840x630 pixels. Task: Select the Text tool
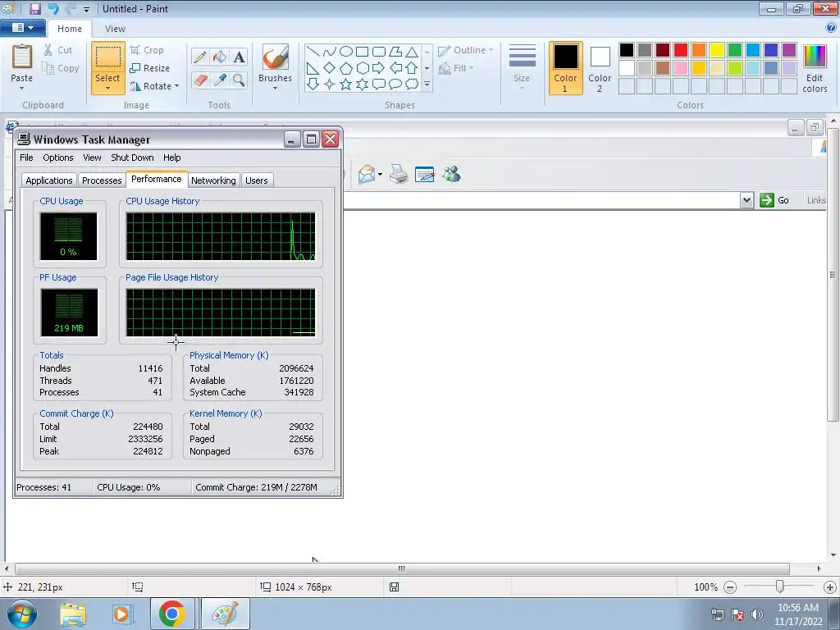(x=239, y=57)
